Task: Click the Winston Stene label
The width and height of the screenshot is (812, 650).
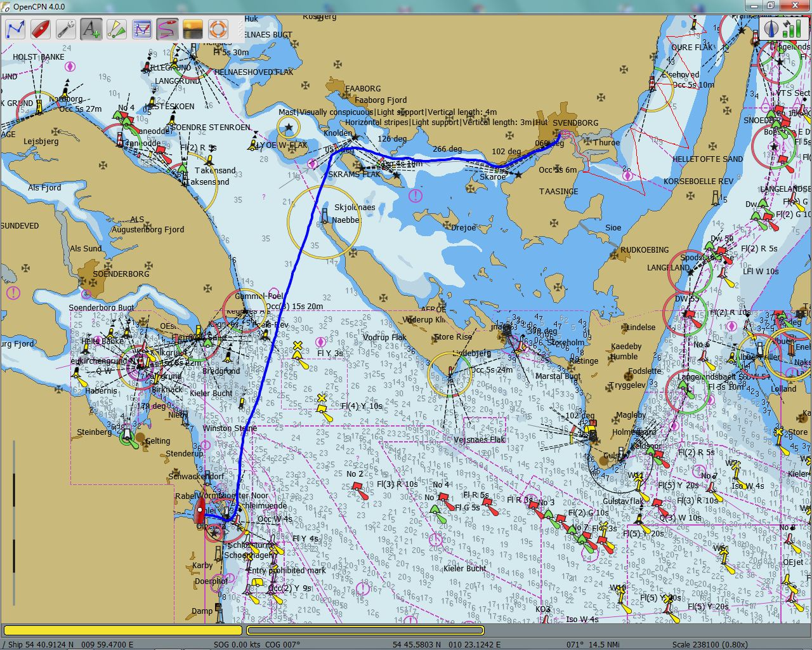Action: (230, 428)
